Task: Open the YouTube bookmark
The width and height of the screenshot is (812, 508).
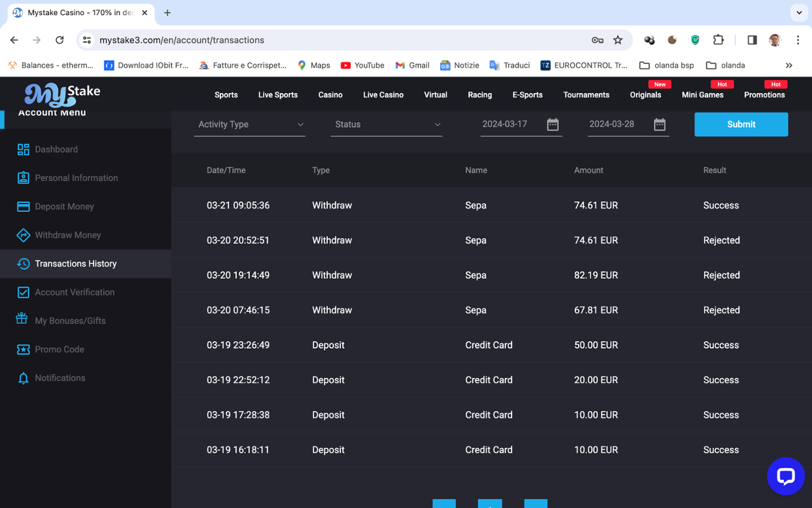Action: coord(362,66)
